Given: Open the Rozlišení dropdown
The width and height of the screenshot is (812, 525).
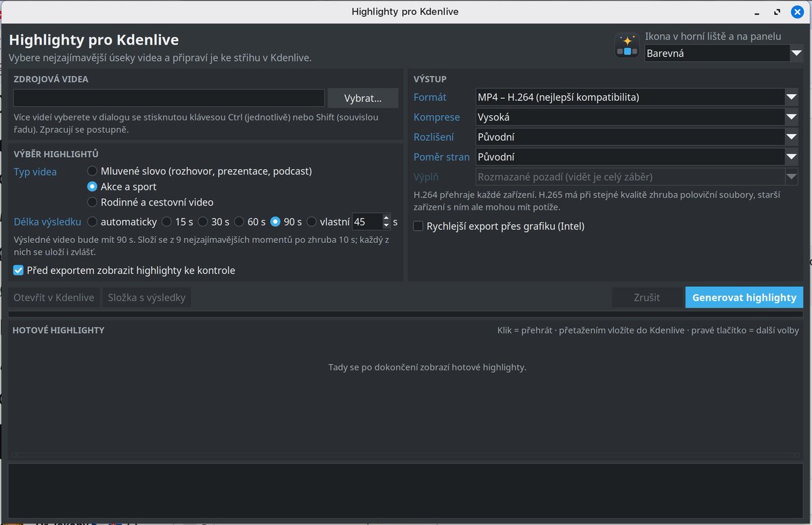Looking at the screenshot, I should click(636, 137).
